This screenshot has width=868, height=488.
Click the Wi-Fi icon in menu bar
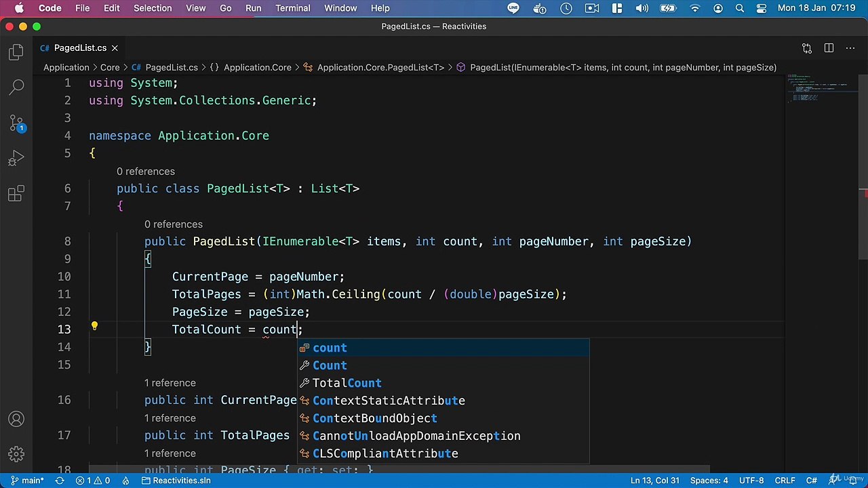point(695,8)
